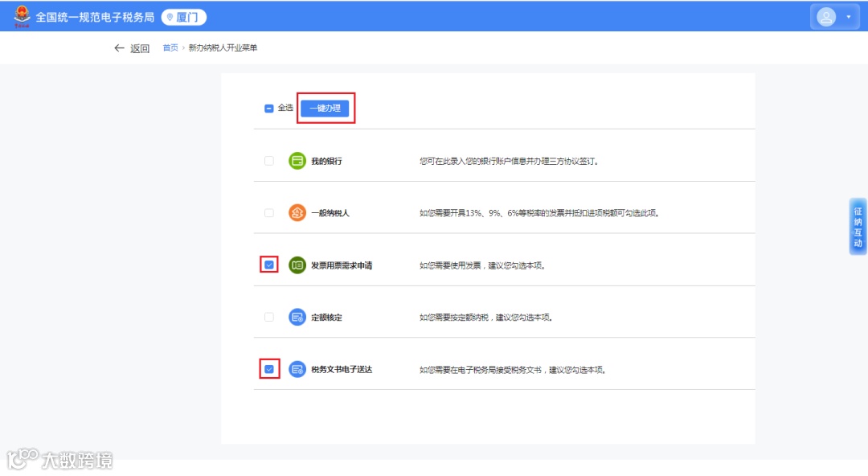868x476 pixels.
Task: Click the 发票用票需求申请 invoice icon
Action: [x=296, y=265]
